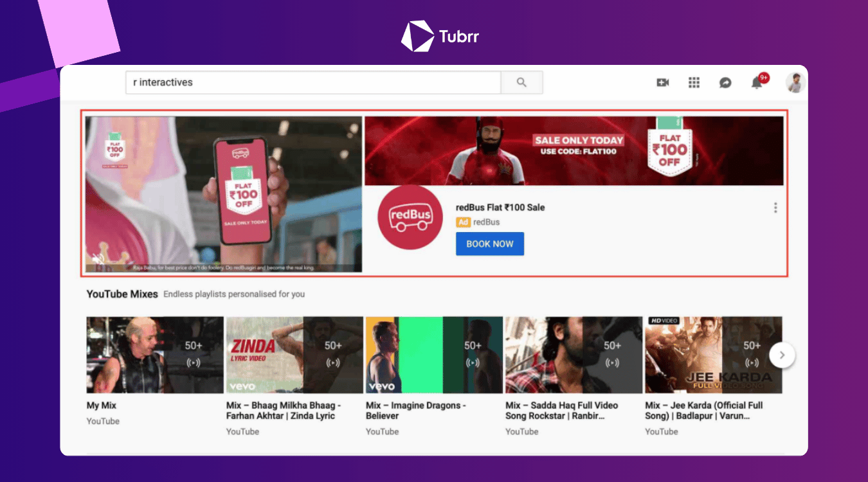Play the redBus phone ad video
Viewport: 868px width, 482px height.
click(x=224, y=194)
